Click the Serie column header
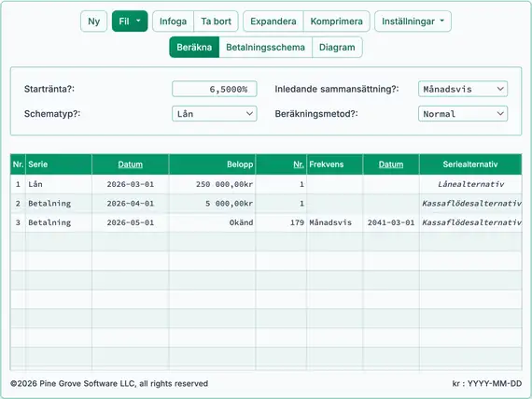The image size is (532, 399). coord(59,164)
